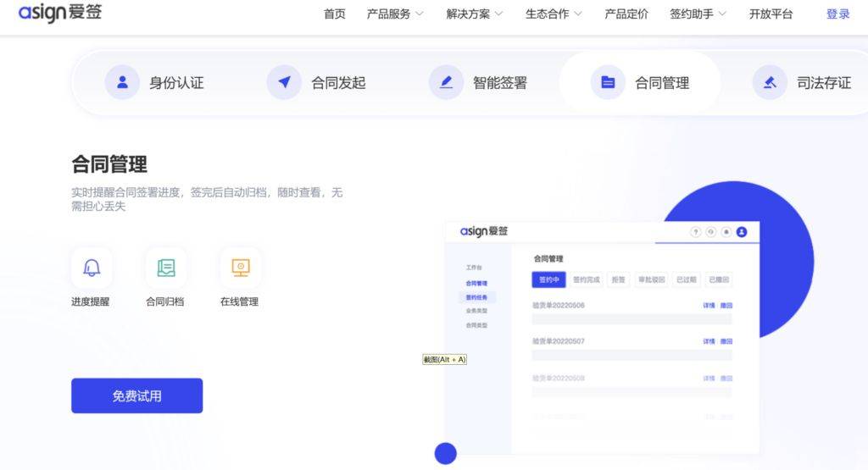Click the 进度提醒 bell icon
Screen dimensions: 868x470
tap(92, 268)
